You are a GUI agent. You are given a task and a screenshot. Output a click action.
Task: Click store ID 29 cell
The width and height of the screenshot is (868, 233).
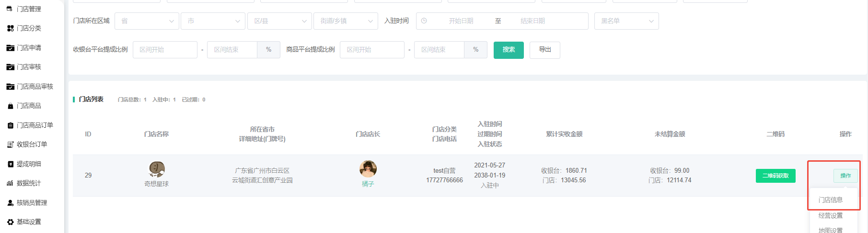click(x=88, y=176)
